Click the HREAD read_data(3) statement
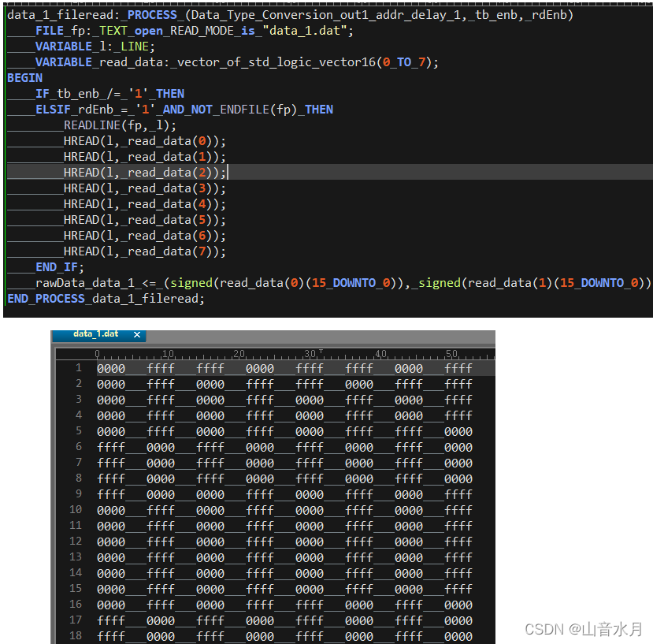 (144, 188)
